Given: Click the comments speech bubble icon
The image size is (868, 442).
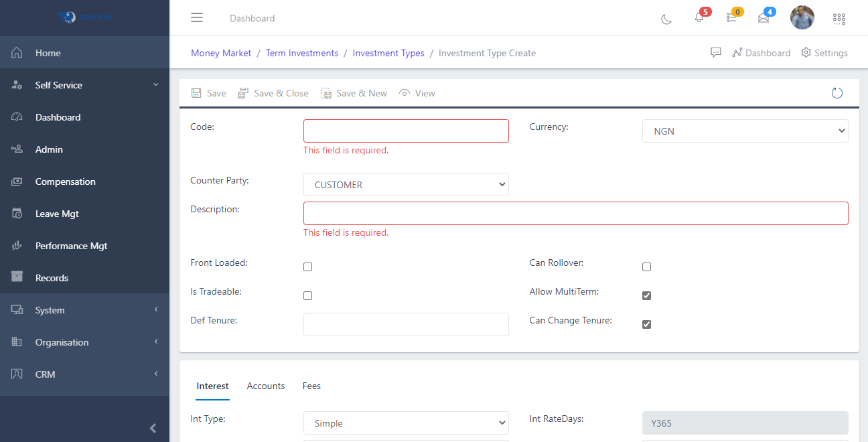Looking at the screenshot, I should click(715, 52).
